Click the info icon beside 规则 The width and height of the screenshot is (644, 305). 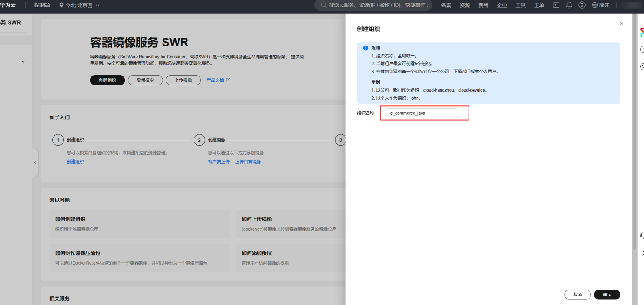pos(366,48)
